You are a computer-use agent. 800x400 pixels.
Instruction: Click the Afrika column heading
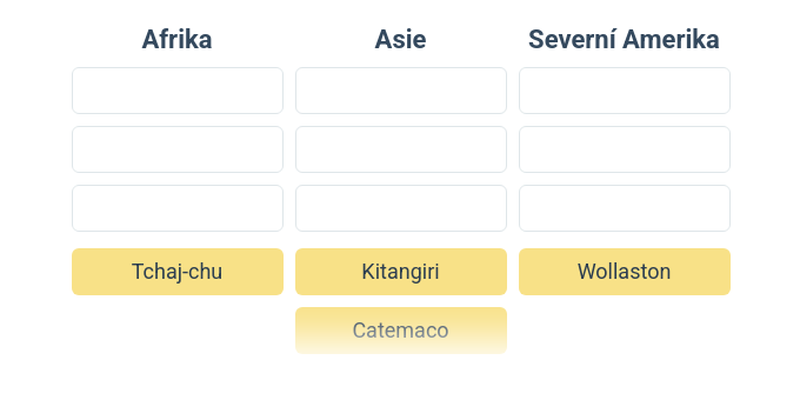(177, 39)
